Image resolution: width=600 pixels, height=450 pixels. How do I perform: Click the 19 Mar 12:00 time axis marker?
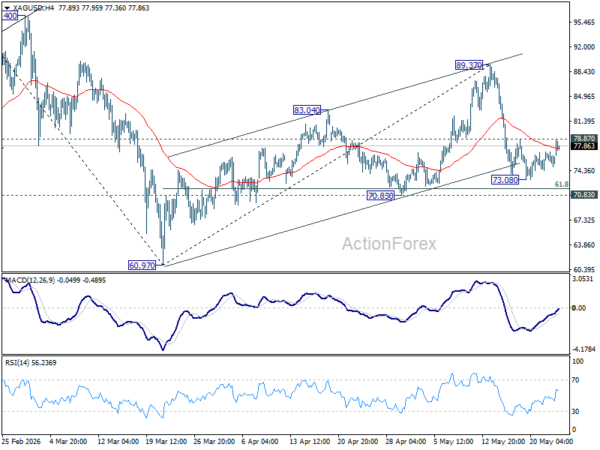coord(166,441)
